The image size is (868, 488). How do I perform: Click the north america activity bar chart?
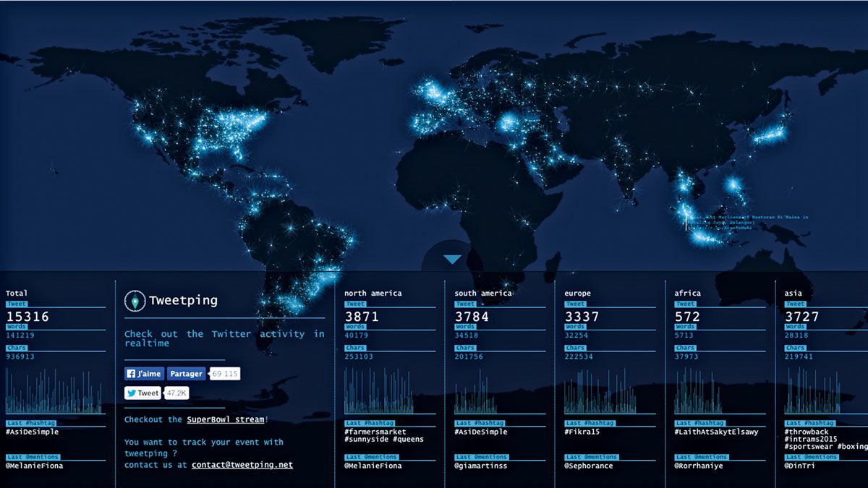(x=379, y=391)
